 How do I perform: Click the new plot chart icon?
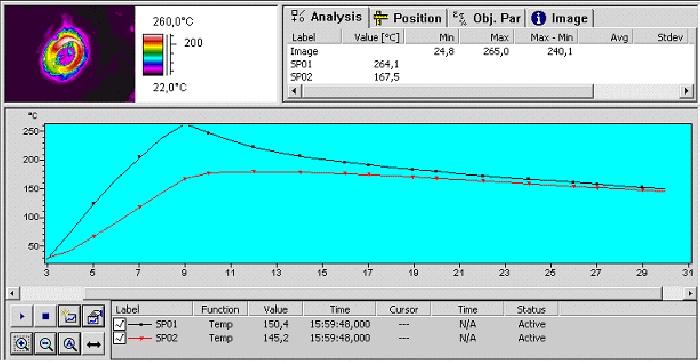(70, 316)
